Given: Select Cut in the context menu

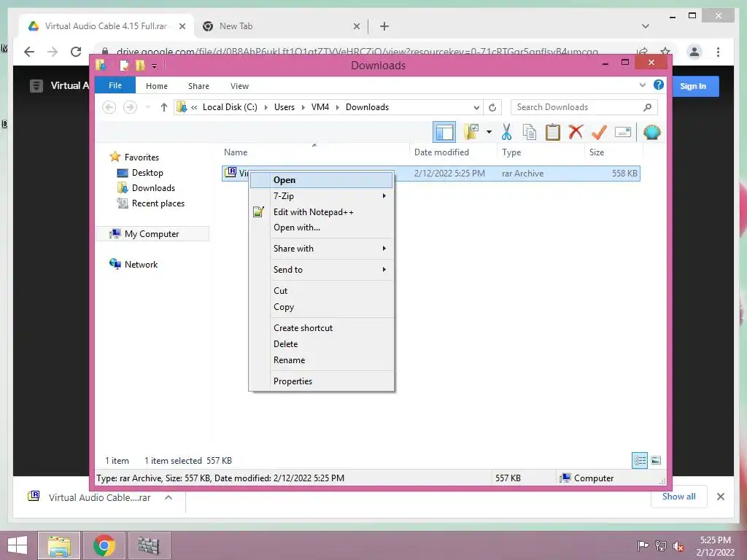Looking at the screenshot, I should (322, 290).
